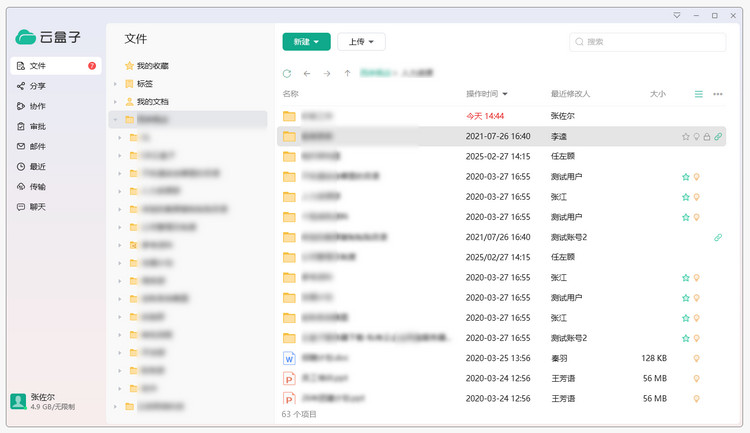Select 我的文档 in the file tree
Viewport: 750px width, 433px height.
click(x=147, y=101)
